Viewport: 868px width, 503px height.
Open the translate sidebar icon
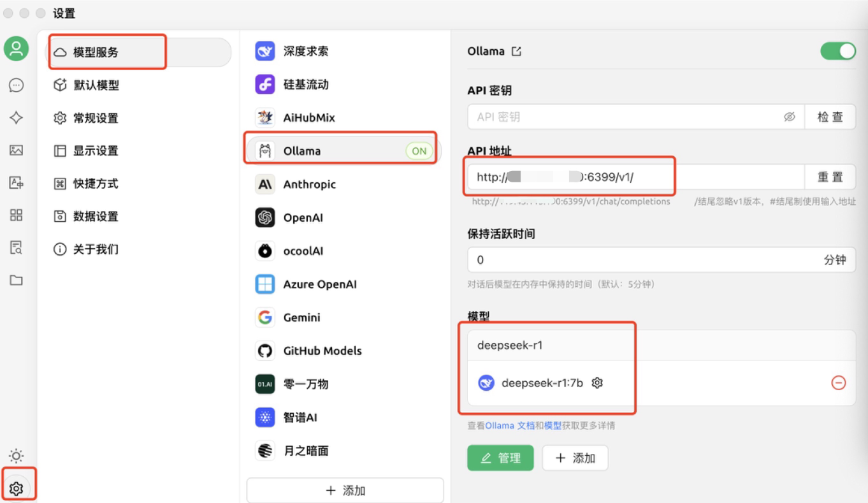point(17,183)
